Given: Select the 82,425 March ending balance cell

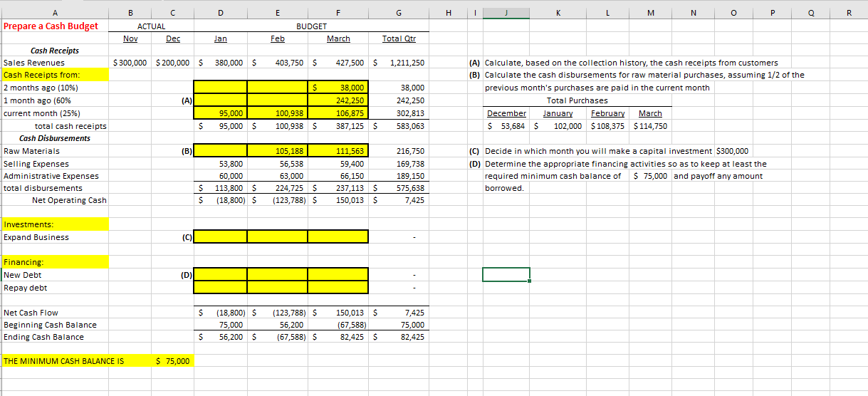Looking at the screenshot, I should tap(338, 337).
